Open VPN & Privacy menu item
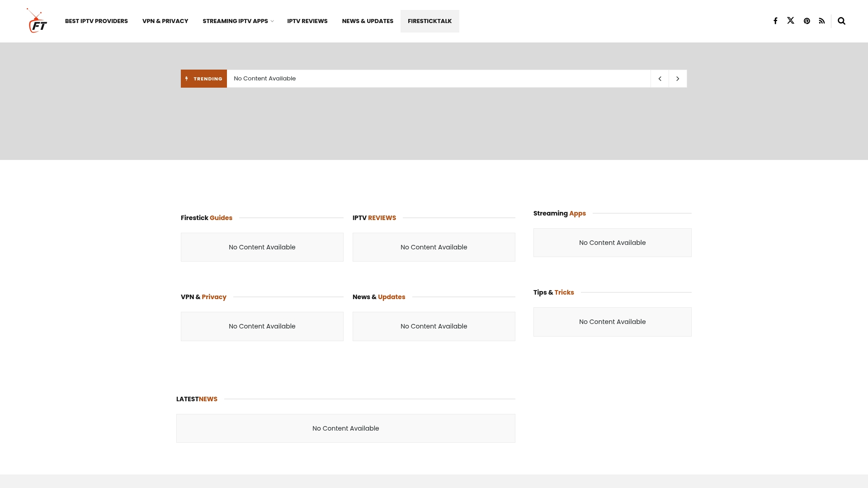This screenshot has height=488, width=868. [165, 21]
